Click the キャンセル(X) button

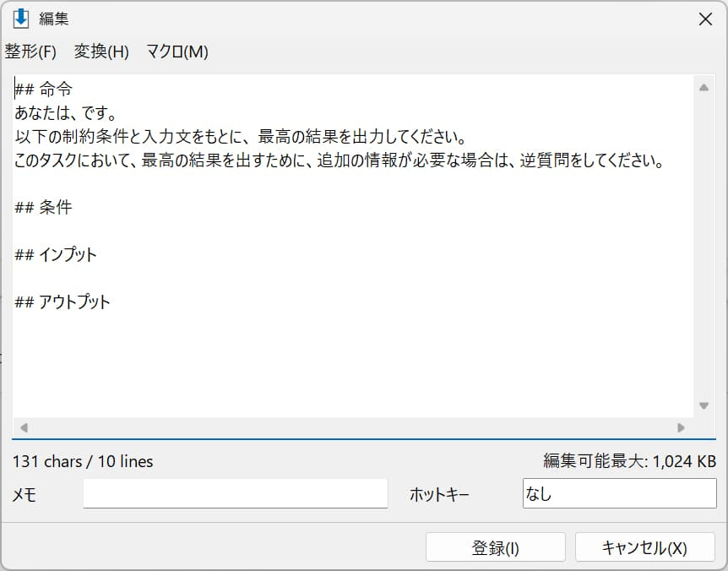644,548
